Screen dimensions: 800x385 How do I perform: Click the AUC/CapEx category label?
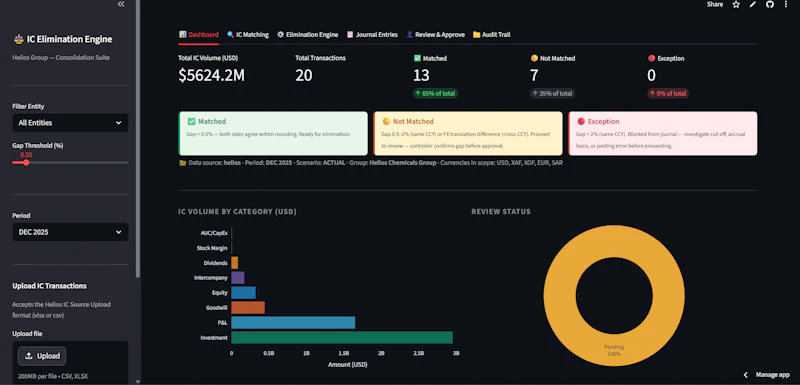click(214, 233)
